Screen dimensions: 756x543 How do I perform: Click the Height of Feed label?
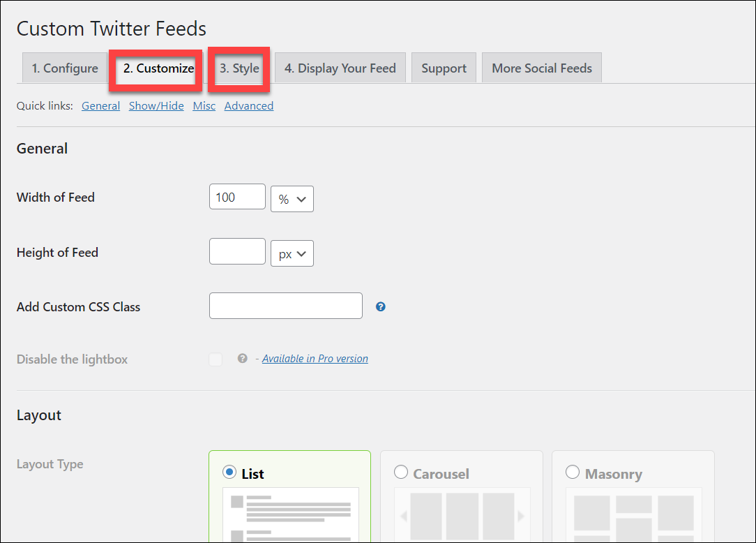57,253
